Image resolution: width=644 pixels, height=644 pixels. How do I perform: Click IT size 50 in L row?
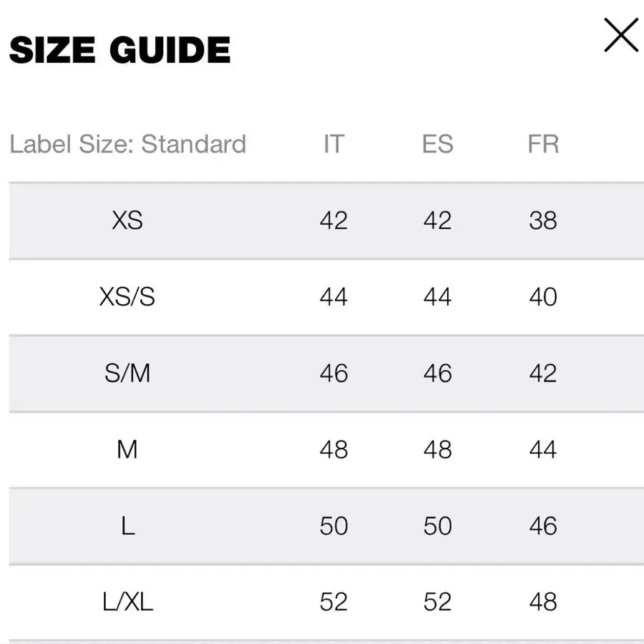pyautogui.click(x=333, y=526)
